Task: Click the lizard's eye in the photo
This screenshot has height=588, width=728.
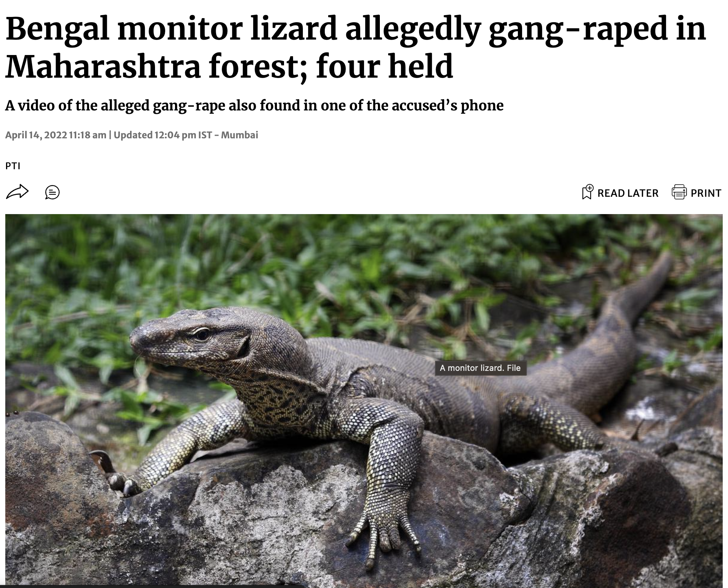Action: click(x=202, y=334)
